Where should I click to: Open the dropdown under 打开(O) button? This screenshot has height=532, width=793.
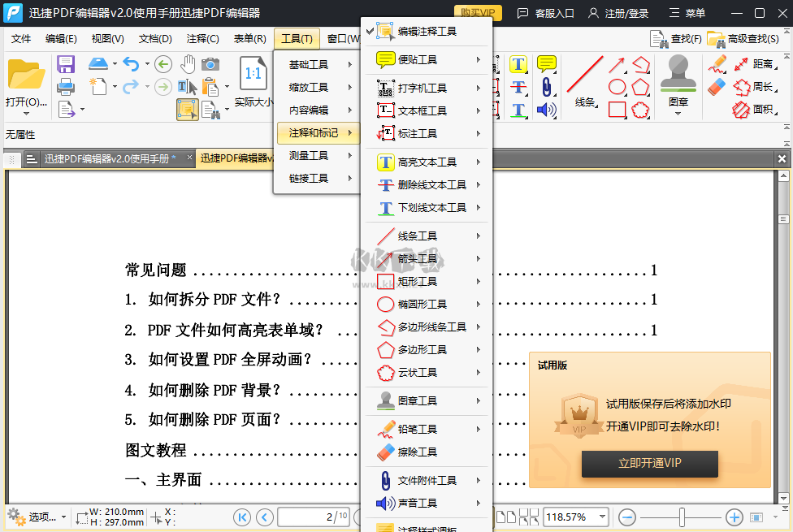pyautogui.click(x=26, y=113)
